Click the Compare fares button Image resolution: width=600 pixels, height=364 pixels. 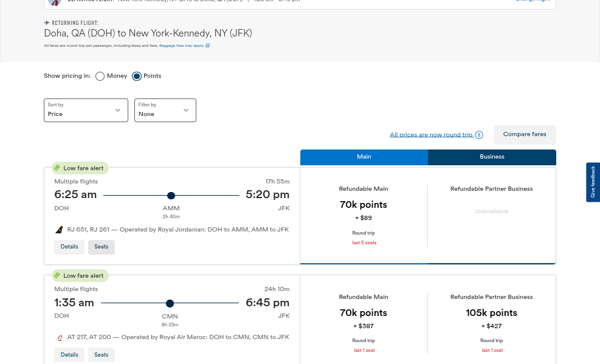click(x=525, y=134)
